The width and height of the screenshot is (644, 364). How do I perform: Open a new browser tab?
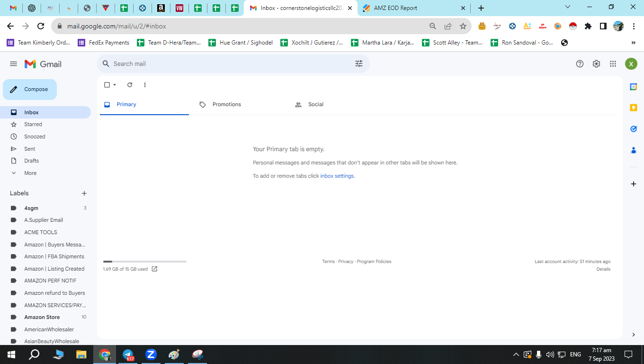481,8
